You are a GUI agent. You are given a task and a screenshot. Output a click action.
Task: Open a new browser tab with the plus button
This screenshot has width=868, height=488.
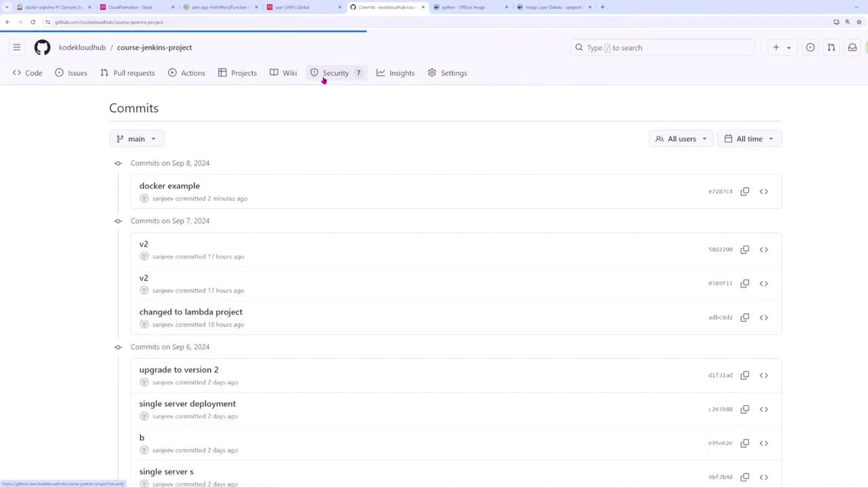click(602, 7)
